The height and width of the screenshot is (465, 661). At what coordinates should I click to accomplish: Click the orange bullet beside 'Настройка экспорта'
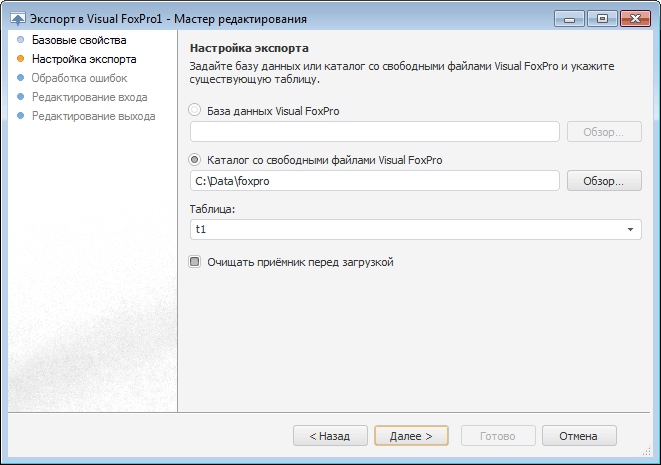point(20,59)
